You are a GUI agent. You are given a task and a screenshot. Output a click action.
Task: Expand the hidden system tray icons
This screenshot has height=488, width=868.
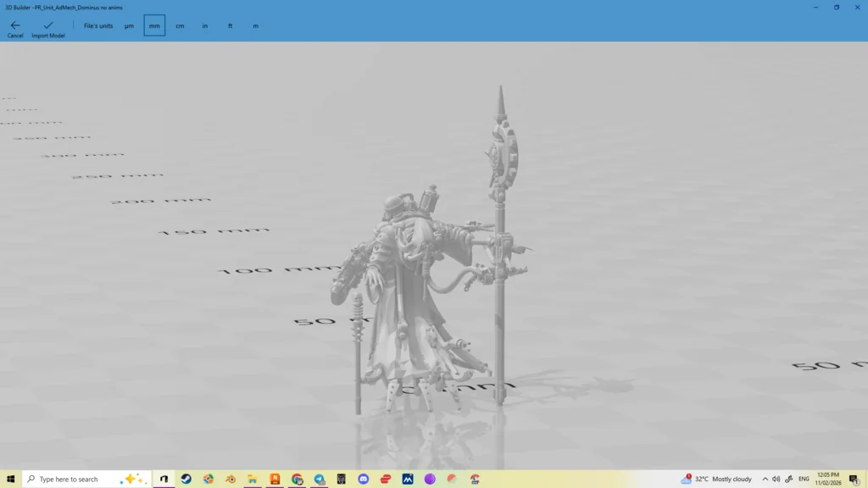pos(765,479)
